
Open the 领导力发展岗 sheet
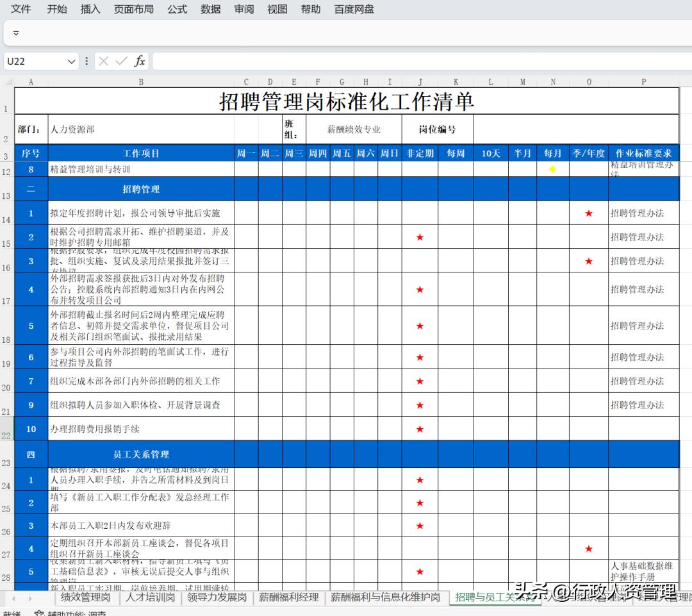[218, 597]
